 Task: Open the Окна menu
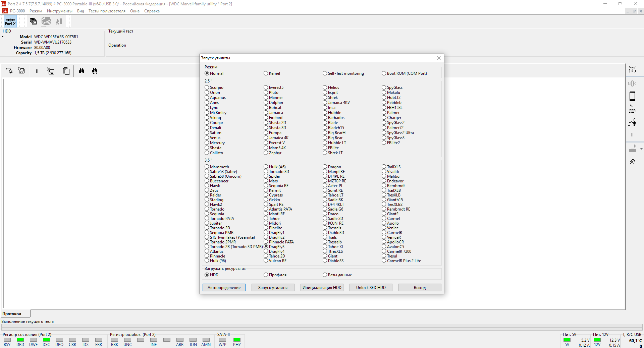[135, 11]
